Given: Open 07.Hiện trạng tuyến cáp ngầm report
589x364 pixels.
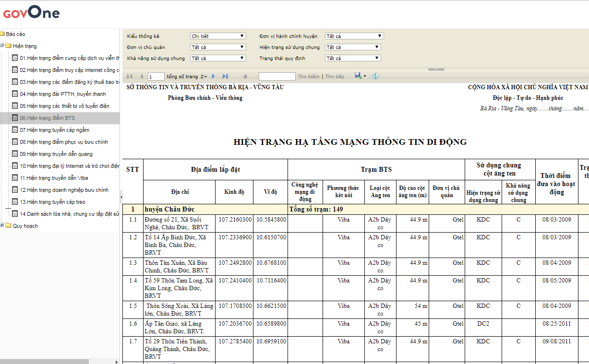Looking at the screenshot, I should [x=54, y=130].
